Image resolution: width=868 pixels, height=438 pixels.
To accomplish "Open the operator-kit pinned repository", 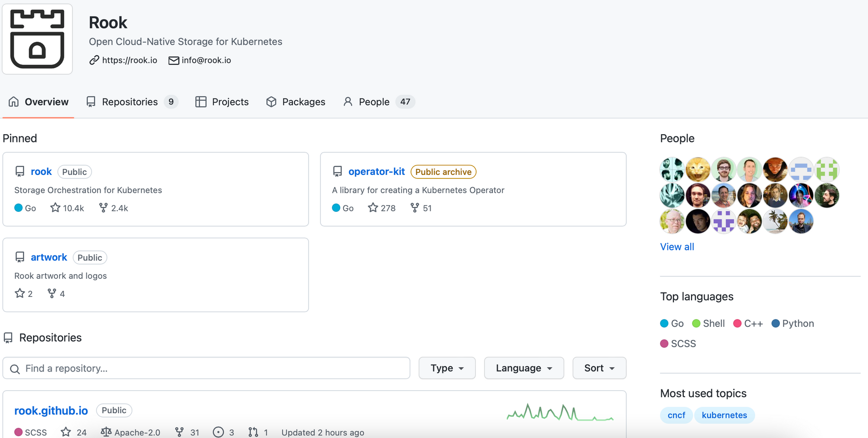I will (x=377, y=171).
